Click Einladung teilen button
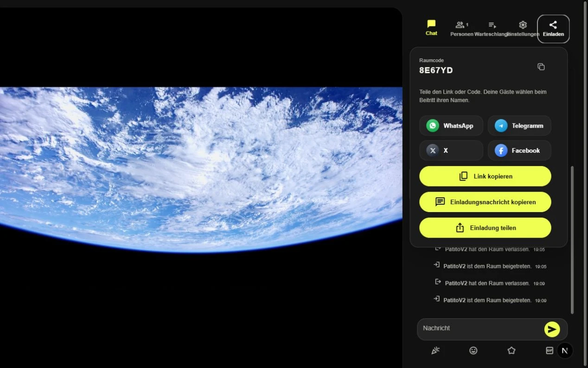 (485, 228)
